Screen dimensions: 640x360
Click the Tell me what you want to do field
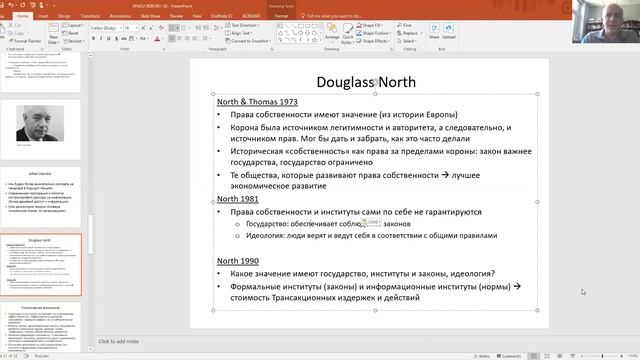[x=331, y=16]
